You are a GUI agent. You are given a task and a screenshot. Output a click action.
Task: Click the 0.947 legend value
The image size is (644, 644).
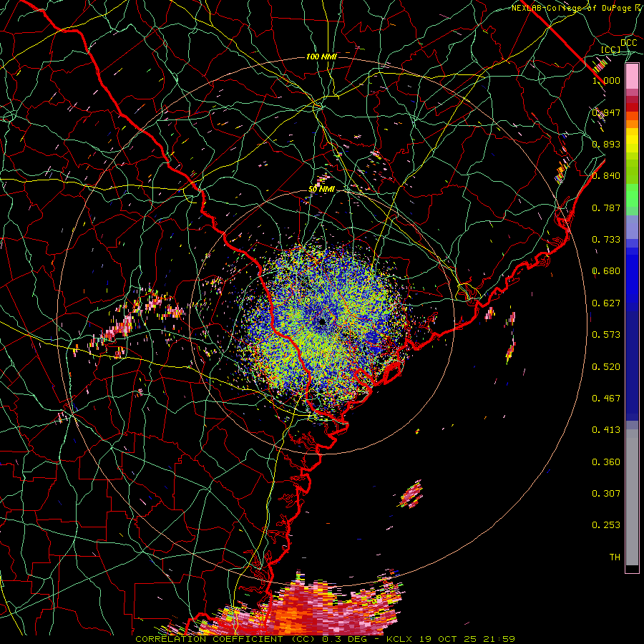coord(606,112)
